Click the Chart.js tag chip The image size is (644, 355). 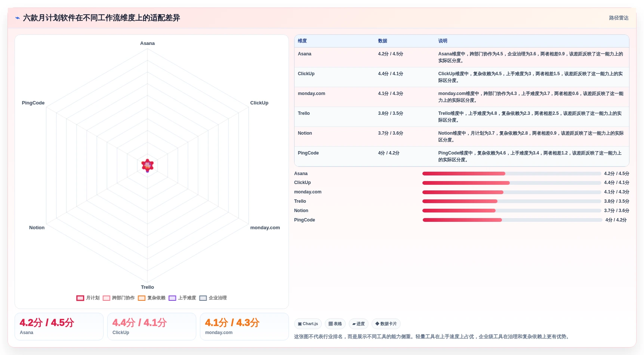[308, 324]
